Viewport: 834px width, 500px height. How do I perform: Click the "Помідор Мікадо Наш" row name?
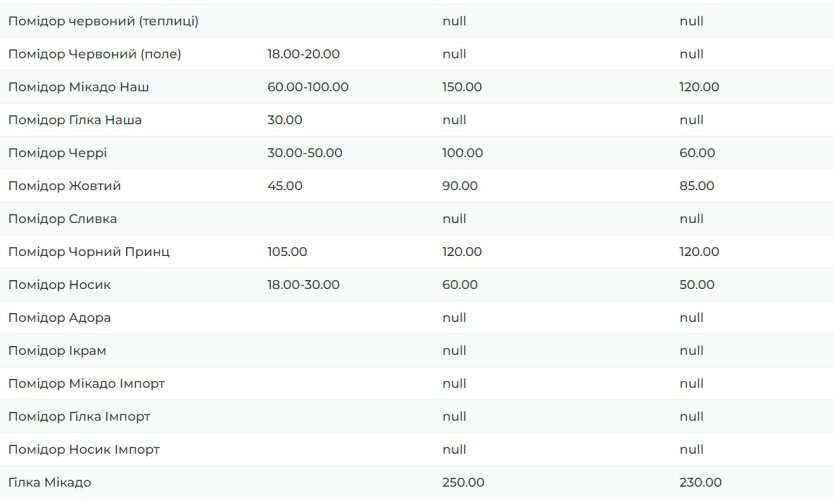click(79, 87)
